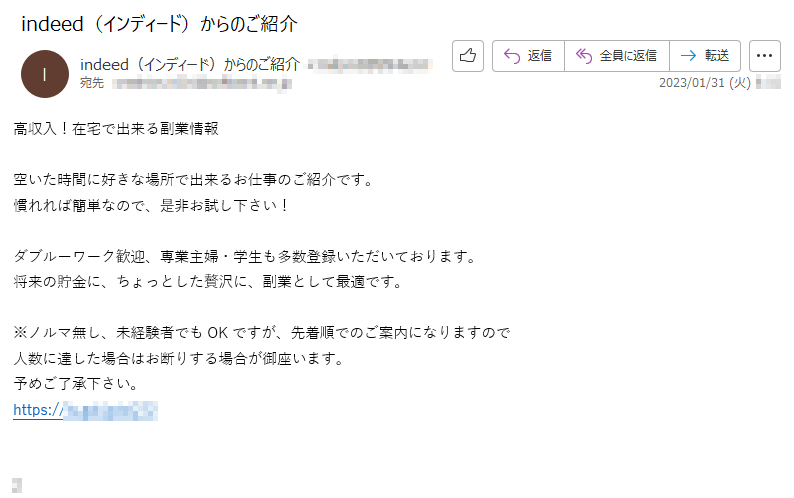Click the double-arrow reply-all icon
794x498 pixels.
(x=584, y=56)
